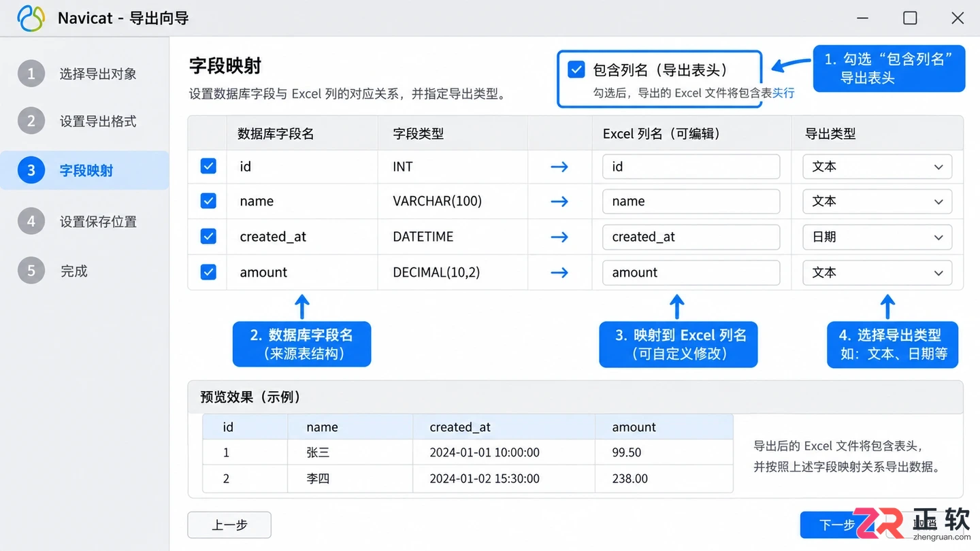
Task: Close the export wizard window
Action: point(958,18)
